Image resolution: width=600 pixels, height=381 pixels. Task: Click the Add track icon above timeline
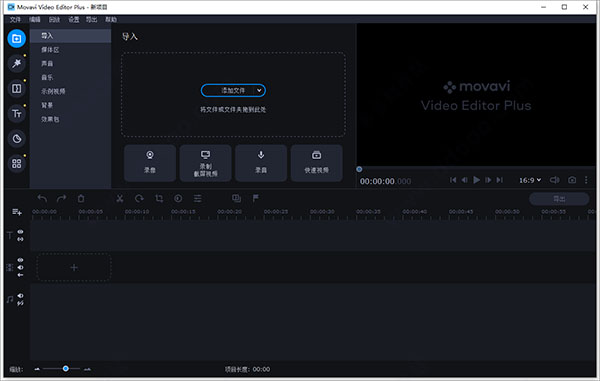click(16, 212)
